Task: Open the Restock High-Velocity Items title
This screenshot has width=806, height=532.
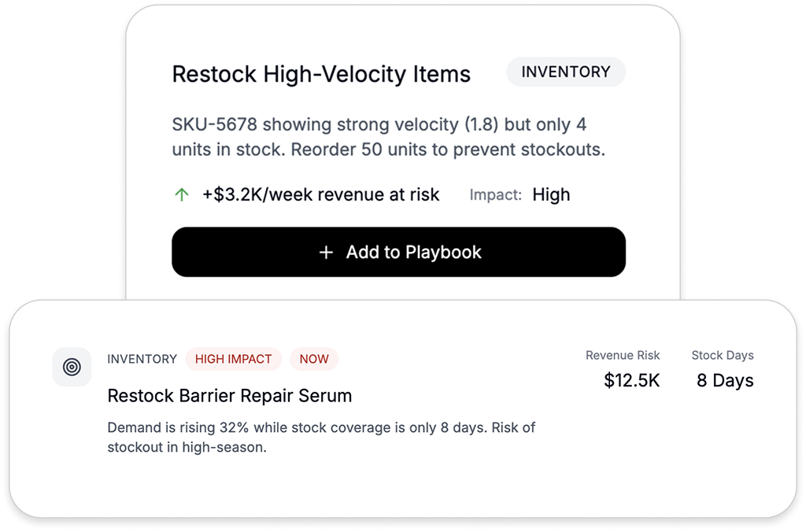Action: click(321, 75)
